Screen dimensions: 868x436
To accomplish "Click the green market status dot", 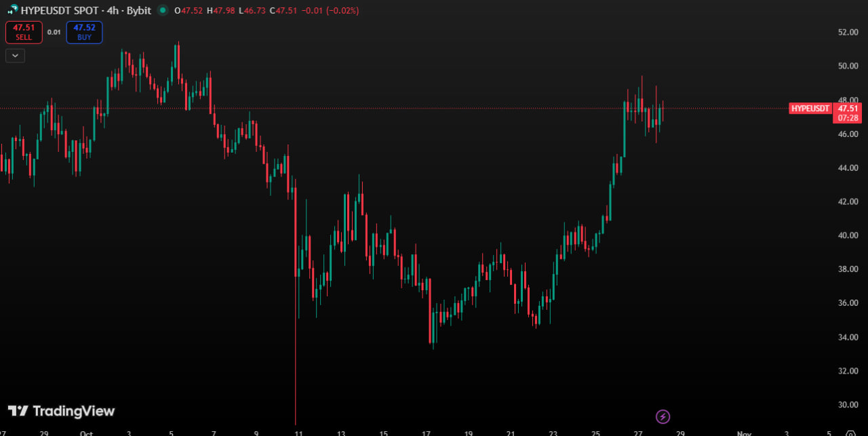I will coord(162,10).
